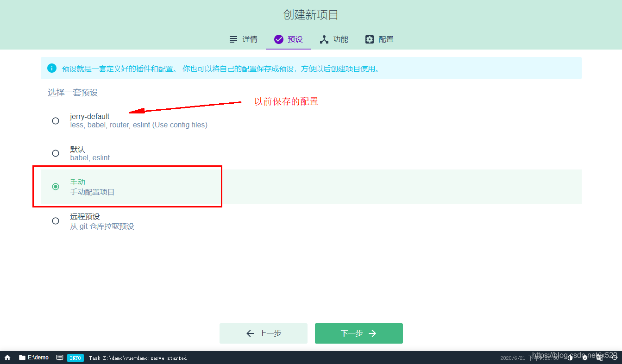Click the translate icon in status bar
622x364 pixels.
(x=600, y=358)
